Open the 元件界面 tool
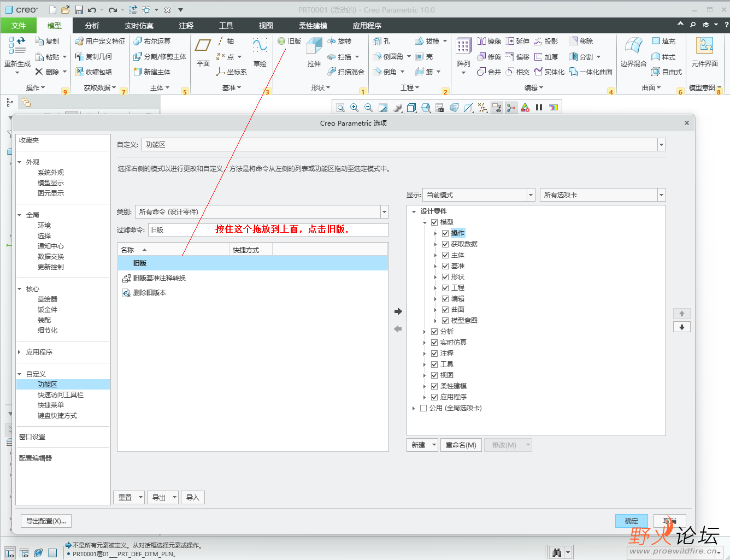Screen dimensions: 730x560 (704, 52)
